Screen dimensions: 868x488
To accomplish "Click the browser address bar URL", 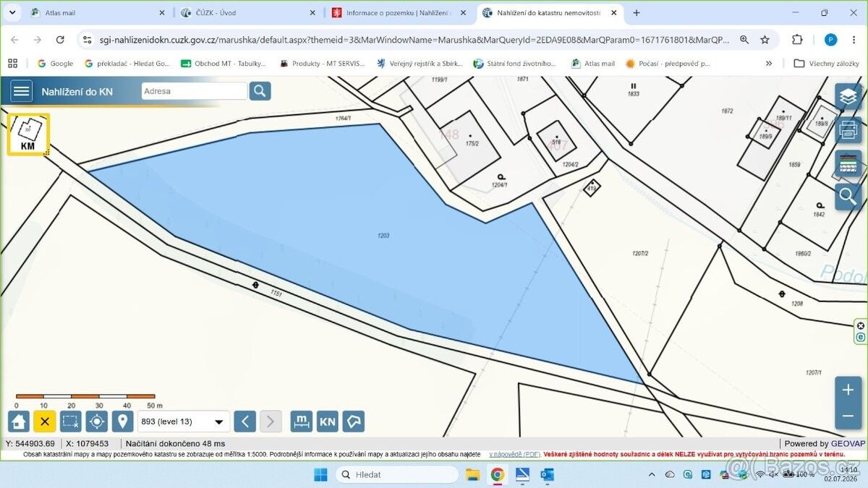I will pos(414,40).
